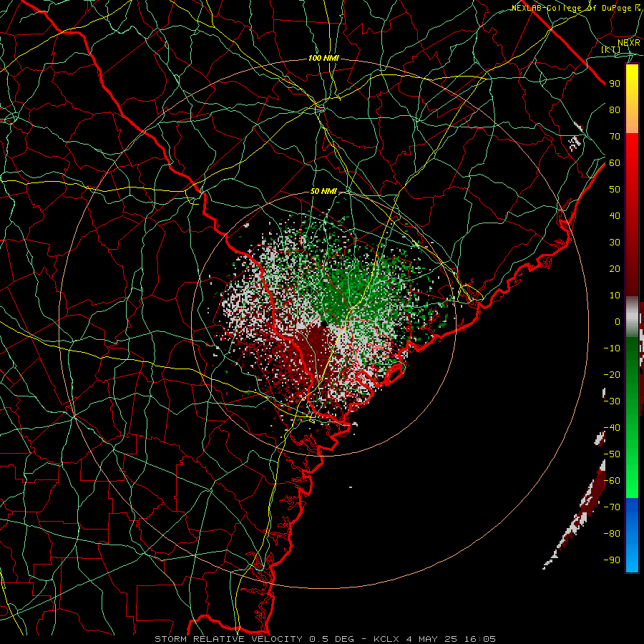The height and width of the screenshot is (644, 644).
Task: Click the -20 value on velocity scale
Action: click(x=612, y=375)
